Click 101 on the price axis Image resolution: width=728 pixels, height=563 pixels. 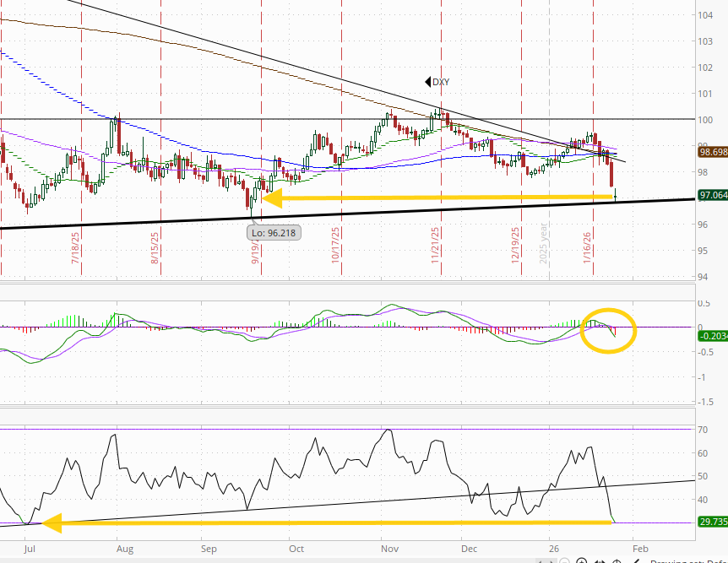[705, 94]
